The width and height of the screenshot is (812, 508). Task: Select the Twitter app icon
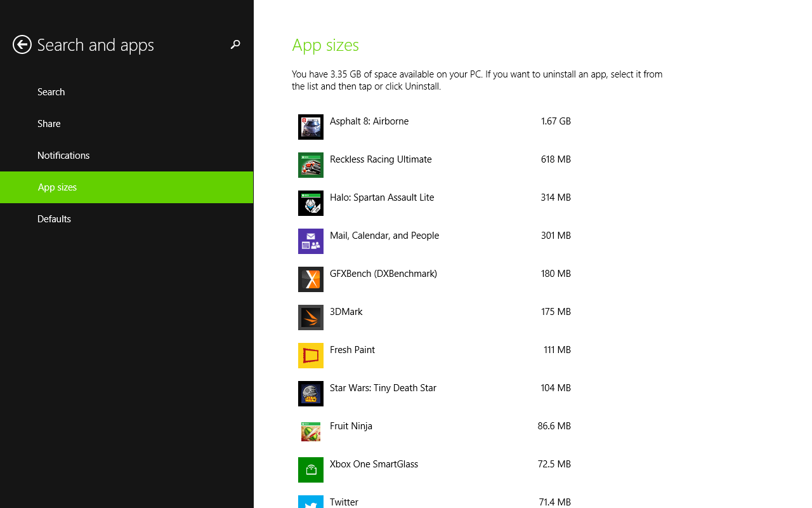pyautogui.click(x=311, y=502)
